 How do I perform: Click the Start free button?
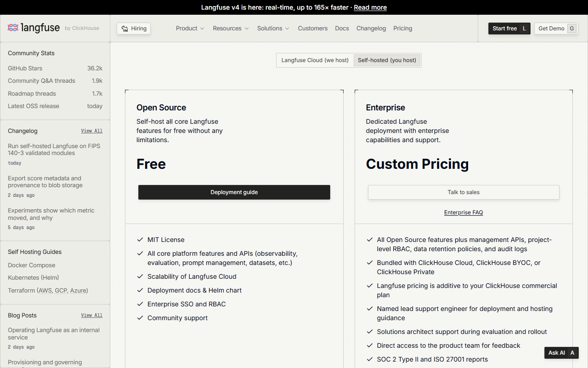coord(509,29)
